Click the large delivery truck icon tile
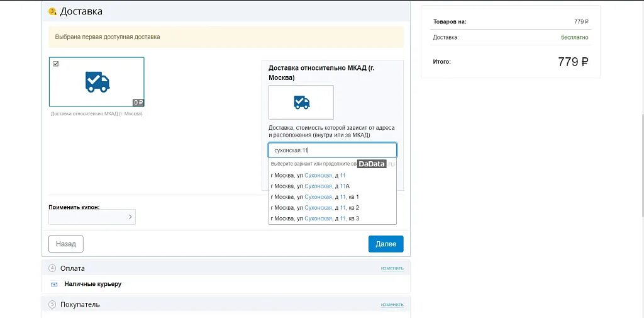The width and height of the screenshot is (644, 318). [96, 82]
